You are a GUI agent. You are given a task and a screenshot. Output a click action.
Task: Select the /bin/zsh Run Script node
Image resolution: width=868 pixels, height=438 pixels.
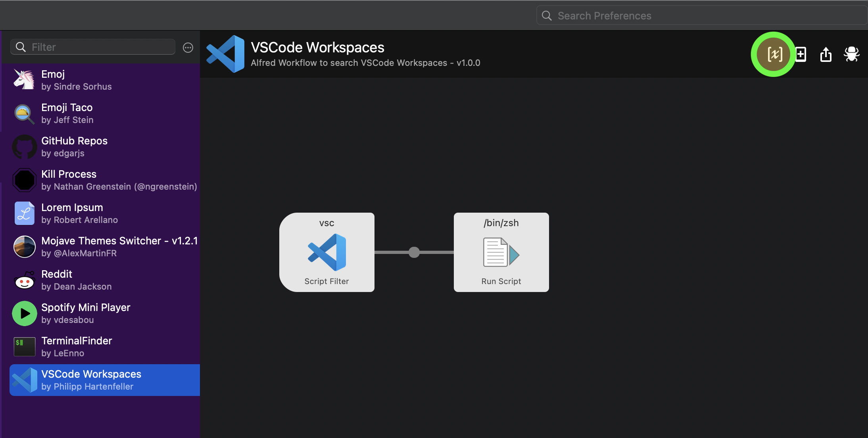point(501,252)
